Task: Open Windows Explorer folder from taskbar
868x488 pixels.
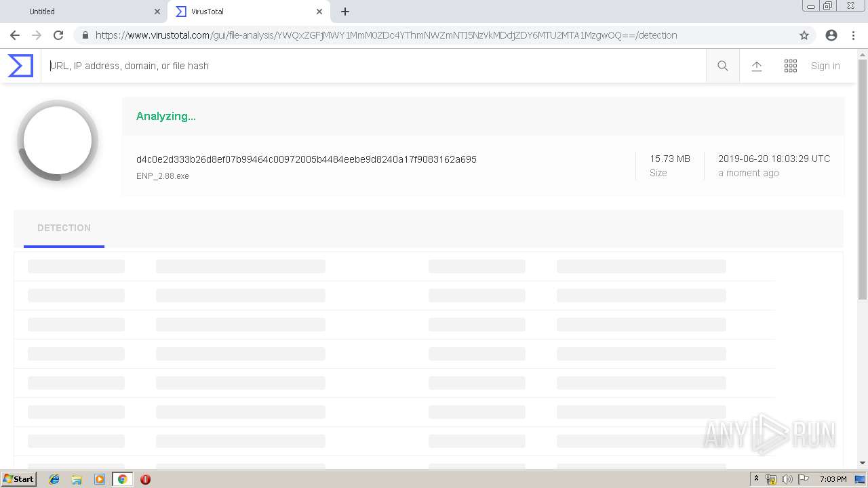Action: [x=77, y=479]
